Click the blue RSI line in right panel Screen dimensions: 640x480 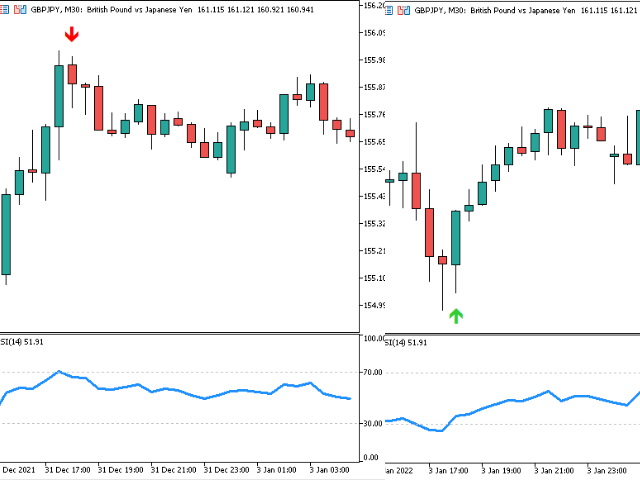pos(500,402)
